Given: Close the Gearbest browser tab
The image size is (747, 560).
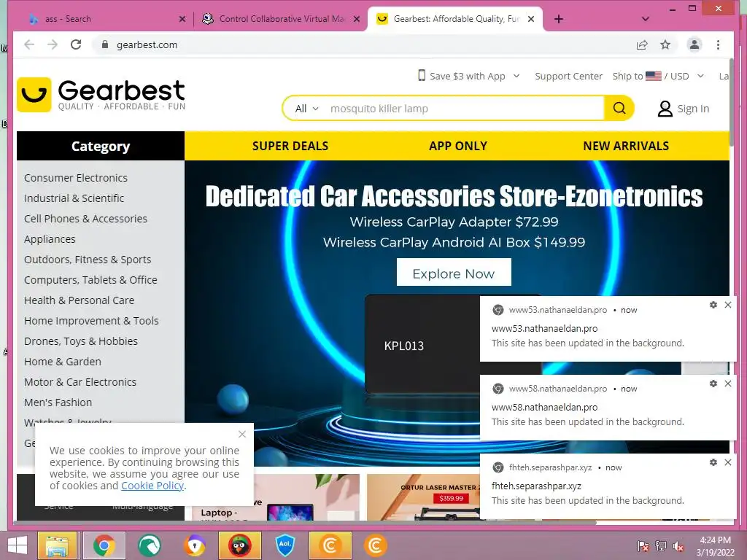Looking at the screenshot, I should [x=531, y=19].
